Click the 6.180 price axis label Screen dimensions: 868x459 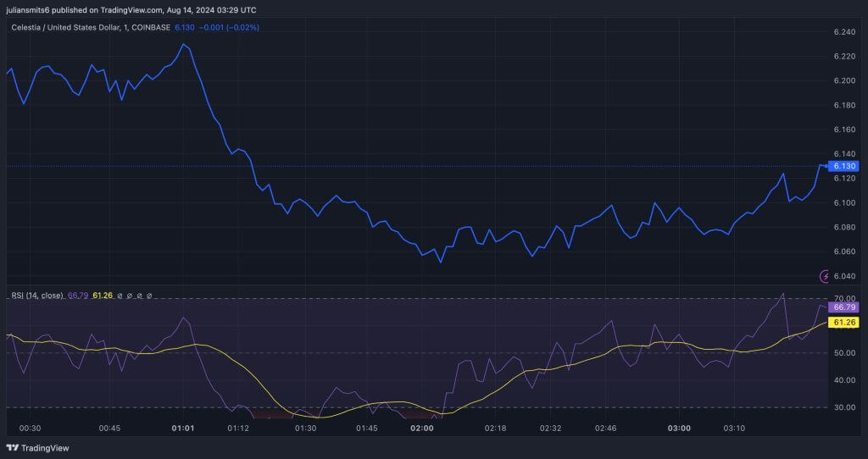pyautogui.click(x=844, y=105)
